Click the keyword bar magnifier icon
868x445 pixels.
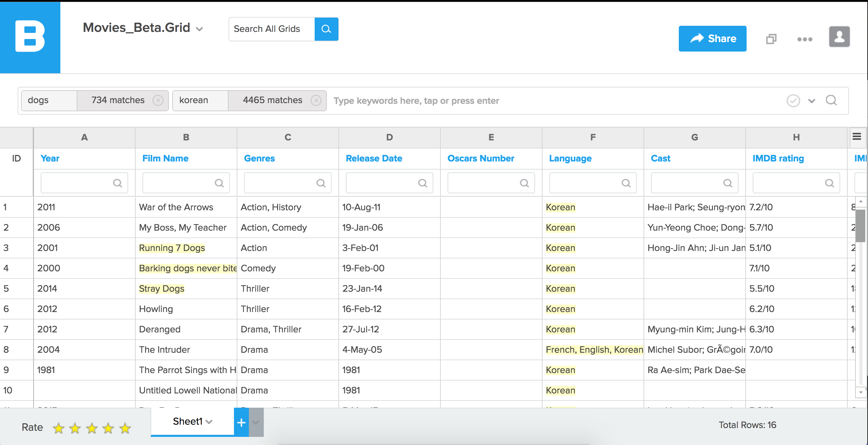click(x=831, y=100)
